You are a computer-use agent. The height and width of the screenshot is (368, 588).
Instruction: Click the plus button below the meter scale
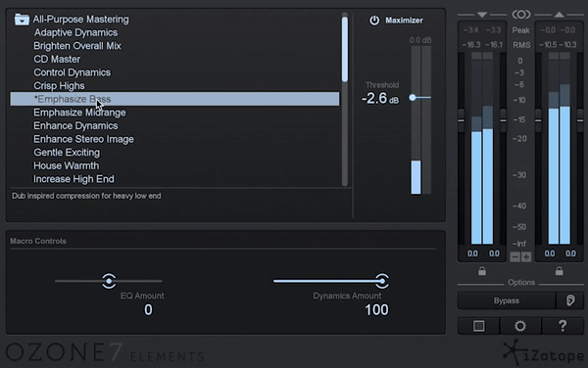click(x=526, y=256)
